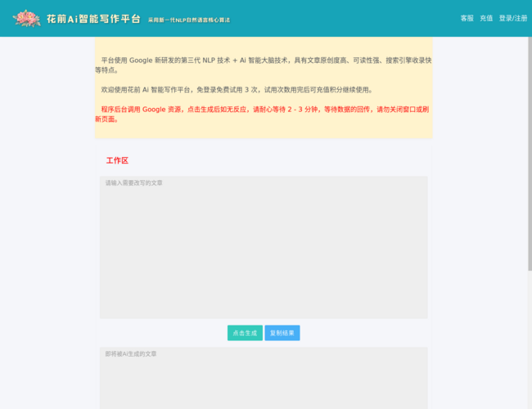Click the vertical scrollbar thumb
The width and height of the screenshot is (532, 409).
pyautogui.click(x=530, y=153)
